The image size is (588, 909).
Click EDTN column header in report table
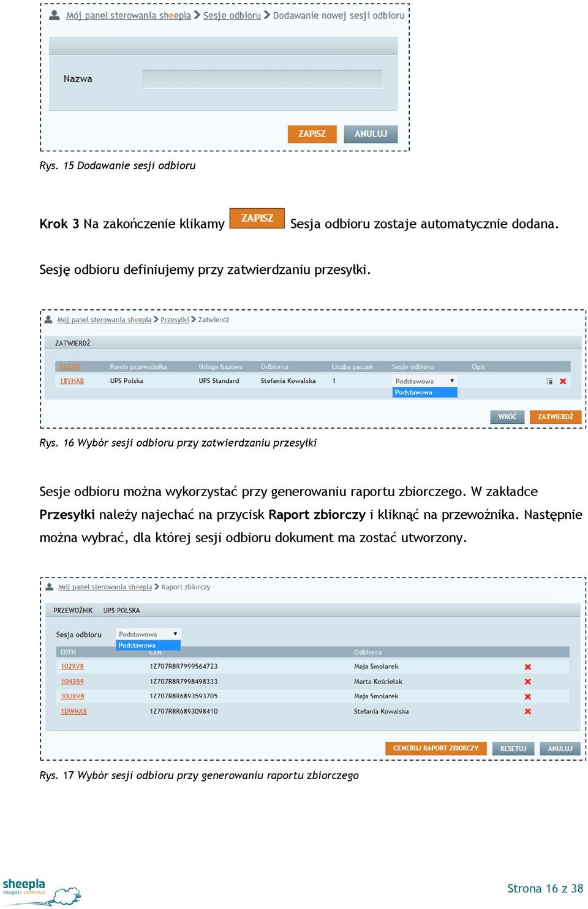[x=68, y=652]
